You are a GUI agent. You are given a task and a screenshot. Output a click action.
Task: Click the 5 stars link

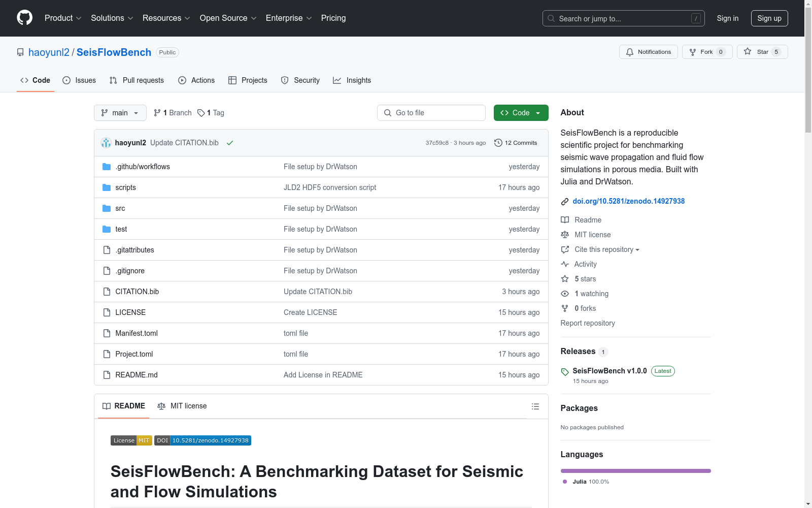click(x=585, y=279)
